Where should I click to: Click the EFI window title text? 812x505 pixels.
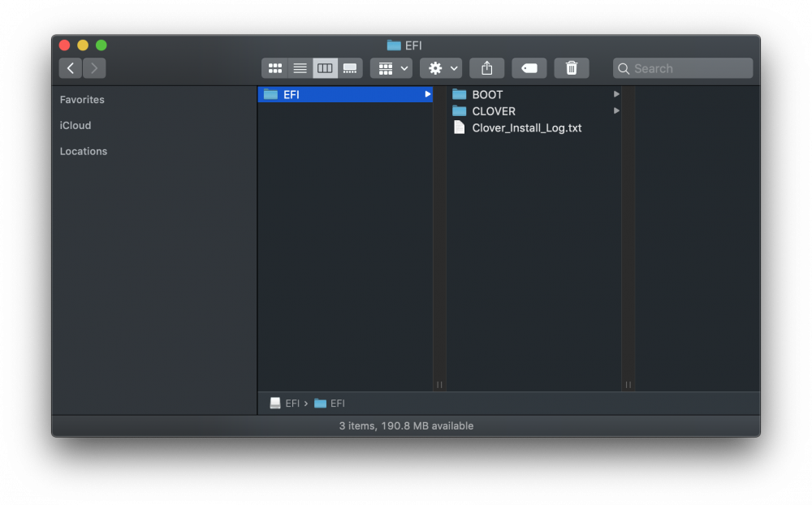(413, 45)
